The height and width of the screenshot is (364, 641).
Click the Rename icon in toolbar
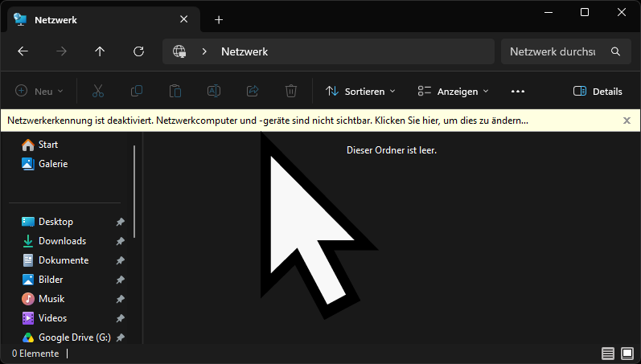[214, 91]
